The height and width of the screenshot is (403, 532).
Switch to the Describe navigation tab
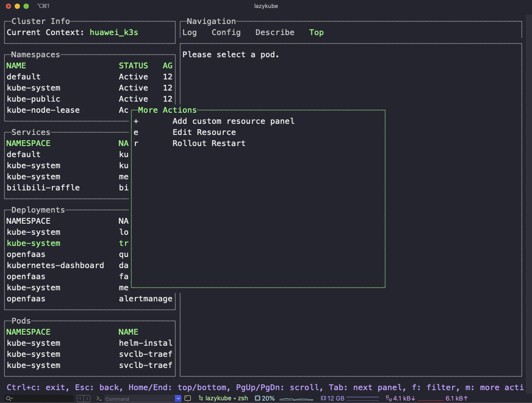pos(275,32)
